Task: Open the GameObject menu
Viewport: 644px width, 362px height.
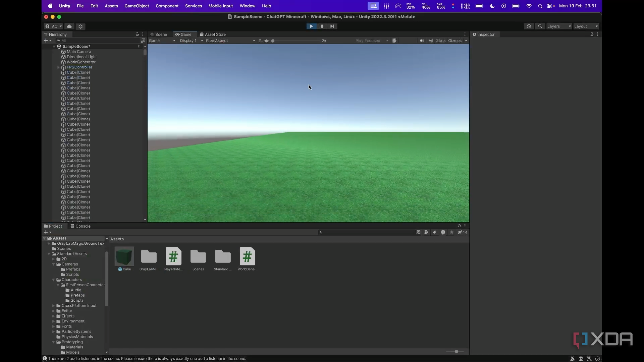Action: 137,6
